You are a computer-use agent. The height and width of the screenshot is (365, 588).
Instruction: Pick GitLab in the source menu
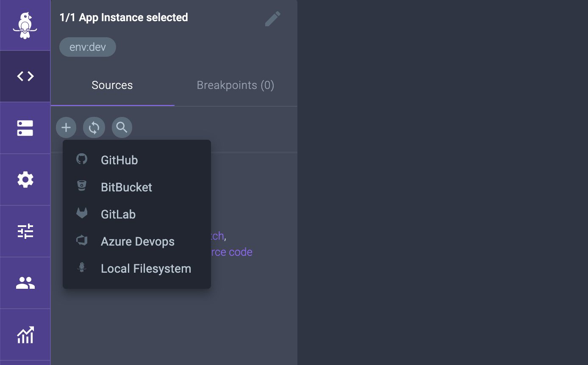(118, 214)
